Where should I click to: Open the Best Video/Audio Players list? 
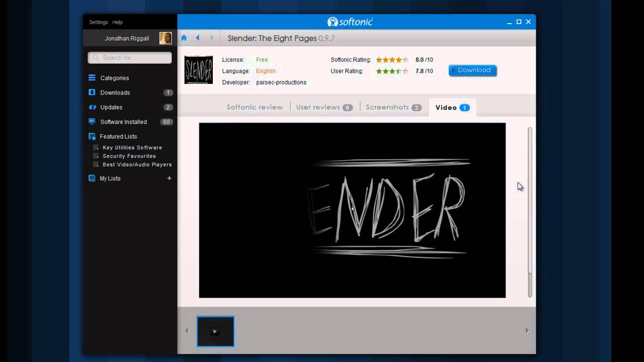[x=137, y=164]
